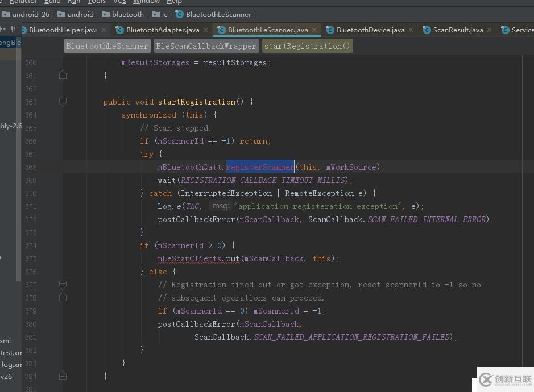Click line number 374 in the gutter
The width and height of the screenshot is (534, 392).
31,245
